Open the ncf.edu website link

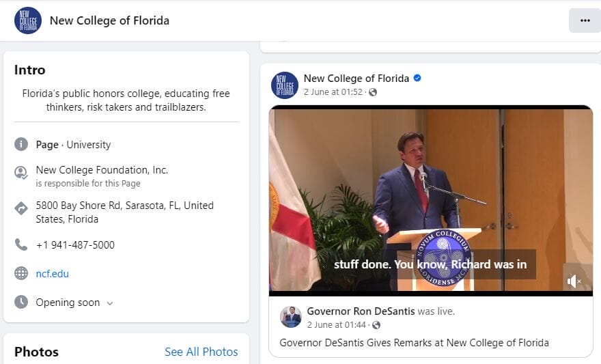53,274
